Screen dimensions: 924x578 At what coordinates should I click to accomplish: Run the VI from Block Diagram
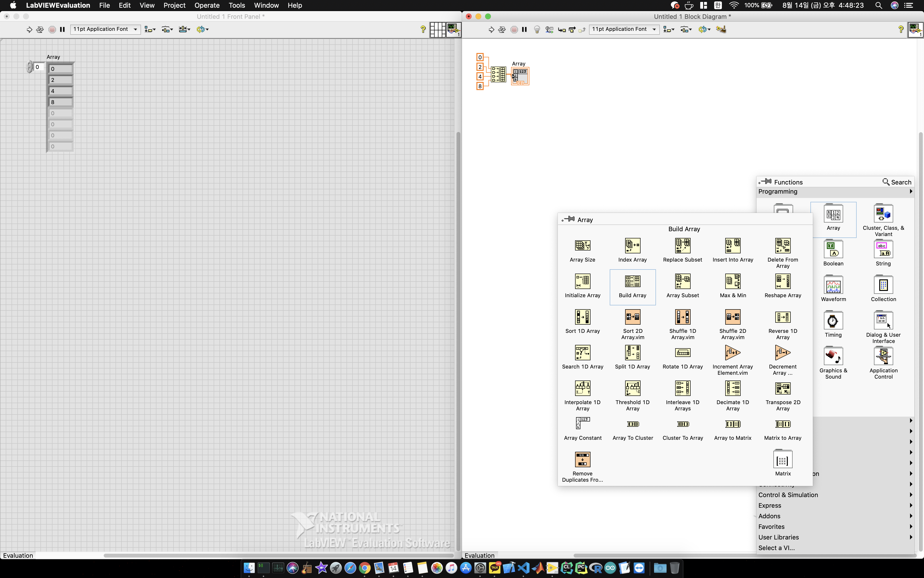click(491, 29)
